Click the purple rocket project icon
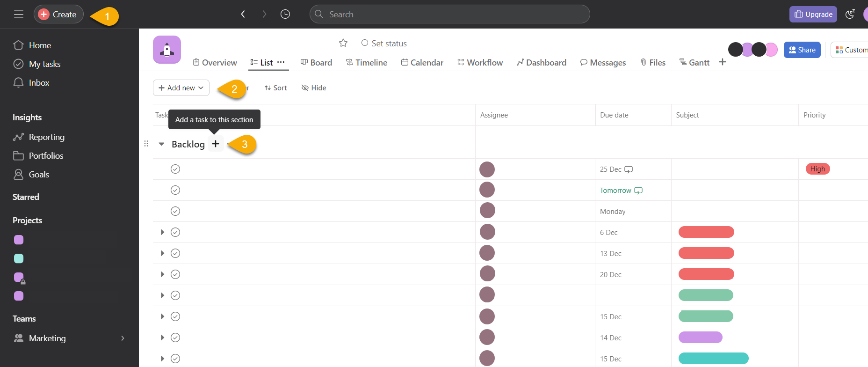This screenshot has width=868, height=367. [x=167, y=50]
